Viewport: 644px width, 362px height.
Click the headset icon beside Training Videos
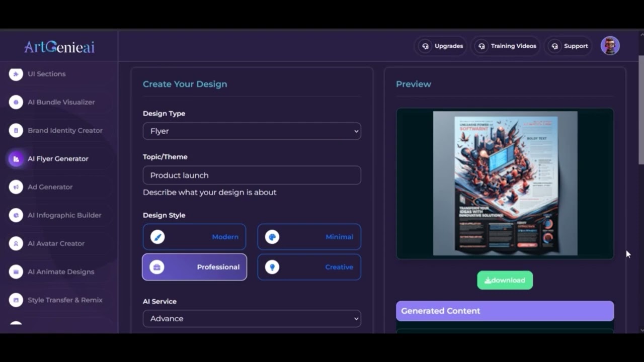click(482, 46)
